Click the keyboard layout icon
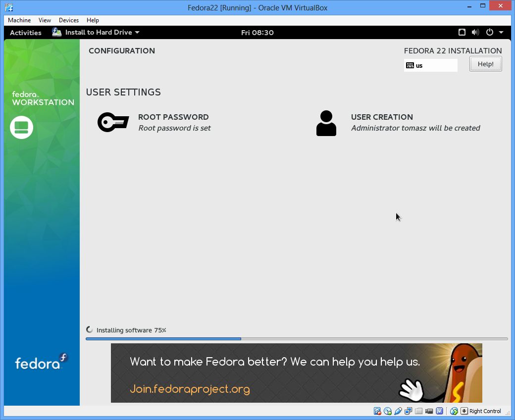The height and width of the screenshot is (420, 515). click(410, 65)
